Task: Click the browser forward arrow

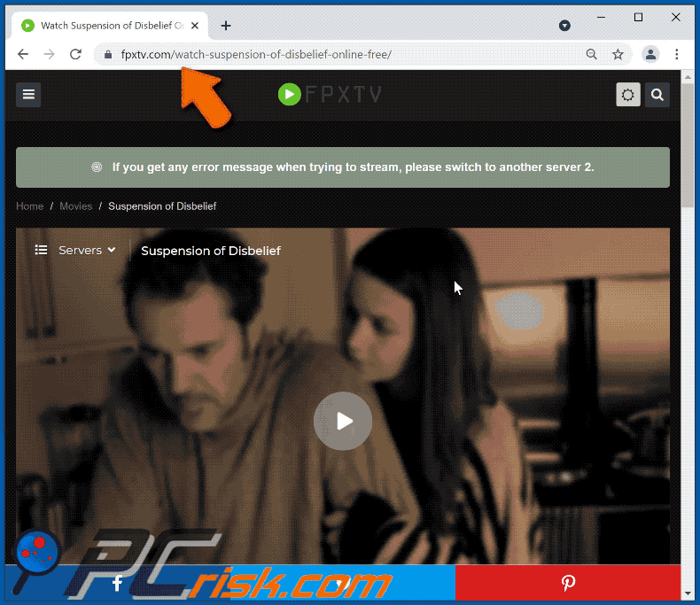Action: pos(49,54)
